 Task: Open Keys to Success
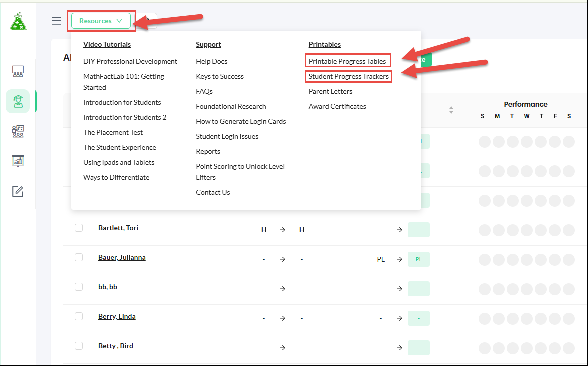(x=220, y=76)
